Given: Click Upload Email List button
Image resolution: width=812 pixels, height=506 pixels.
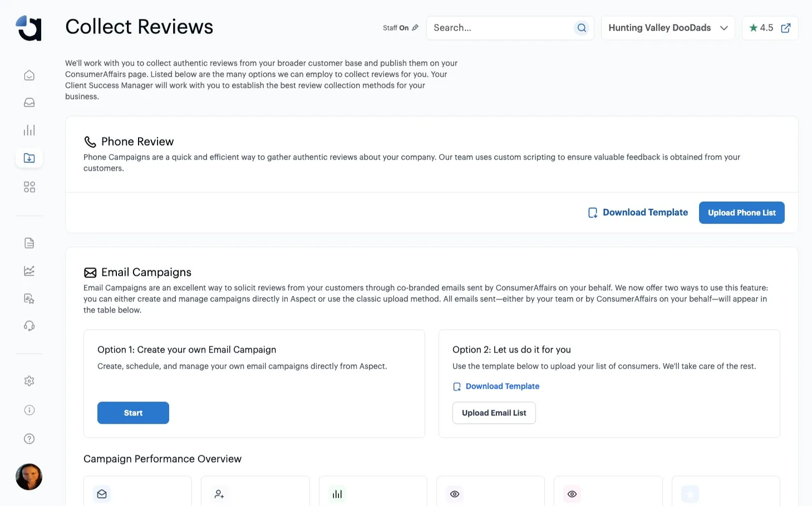Looking at the screenshot, I should [494, 413].
